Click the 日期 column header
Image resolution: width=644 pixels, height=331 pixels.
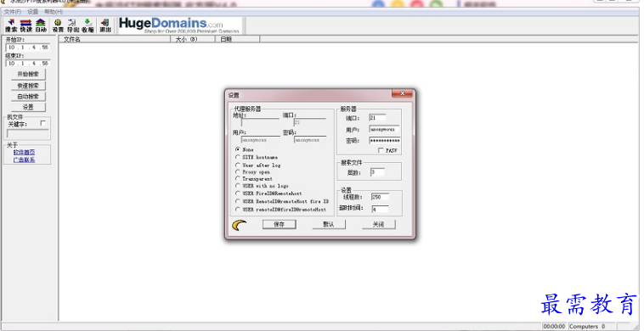click(237, 39)
